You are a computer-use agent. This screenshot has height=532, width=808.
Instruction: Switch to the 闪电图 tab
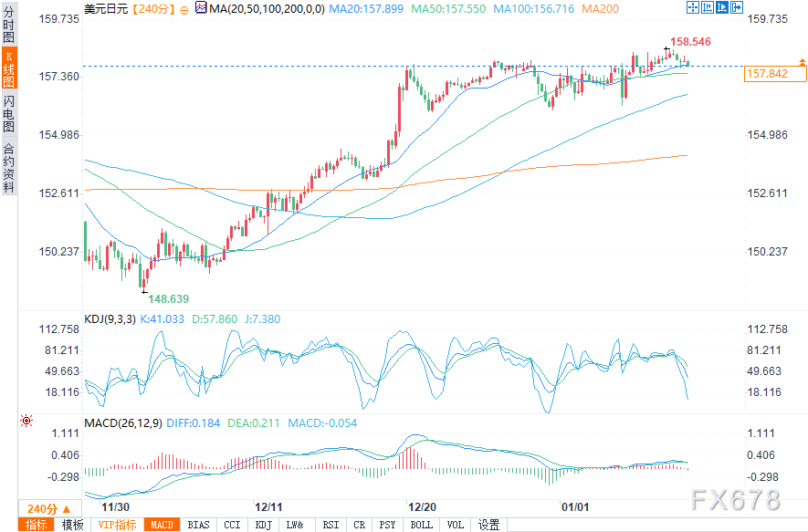(x=8, y=113)
